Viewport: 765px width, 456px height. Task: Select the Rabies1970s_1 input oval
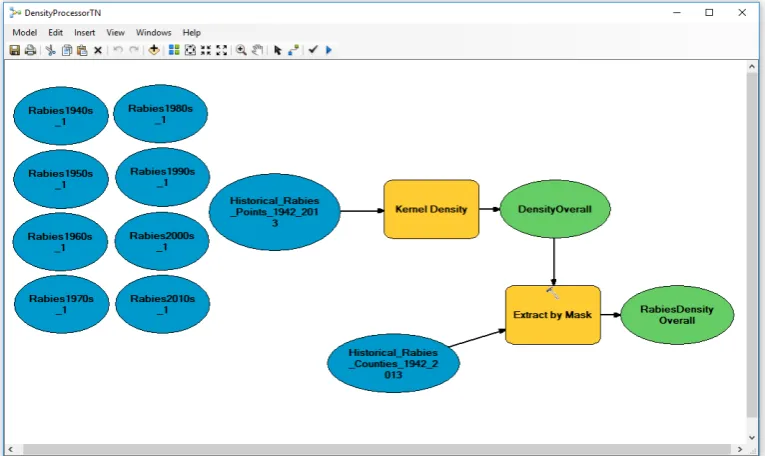[x=61, y=304]
